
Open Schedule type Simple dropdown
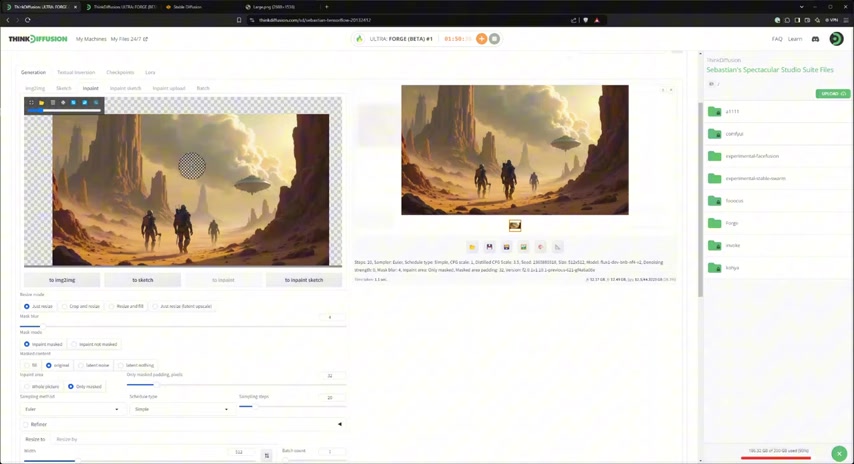181,409
